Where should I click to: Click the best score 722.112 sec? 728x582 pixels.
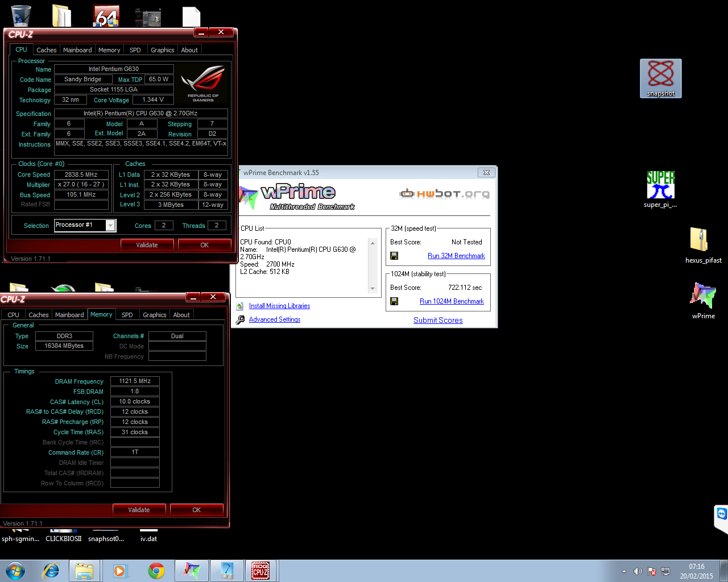465,288
